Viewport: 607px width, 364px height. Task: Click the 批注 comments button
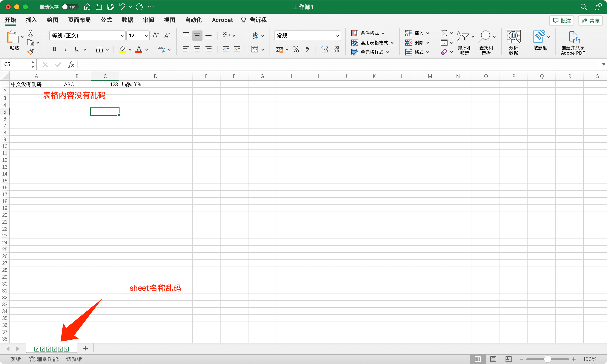(562, 21)
